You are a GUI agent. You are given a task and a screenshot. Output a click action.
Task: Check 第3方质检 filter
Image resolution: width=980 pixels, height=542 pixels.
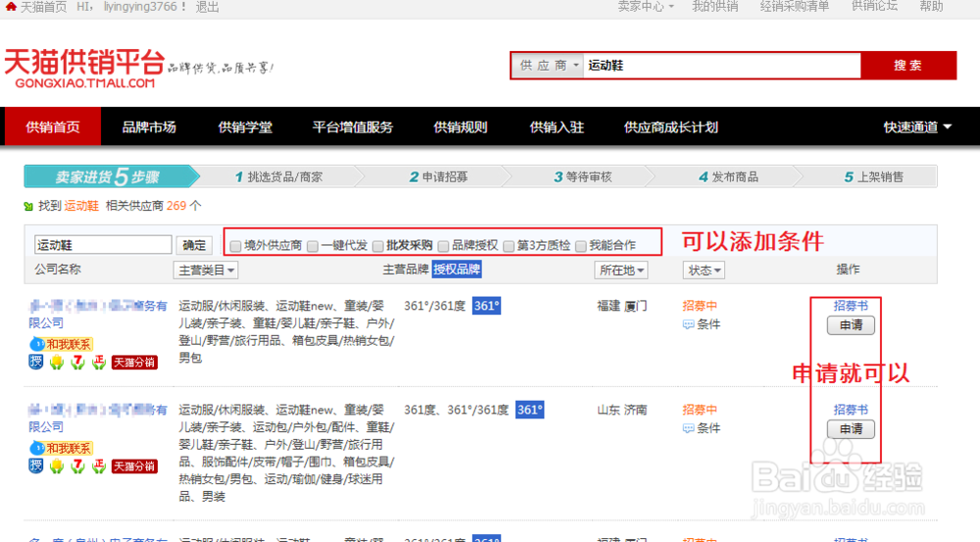(x=509, y=246)
